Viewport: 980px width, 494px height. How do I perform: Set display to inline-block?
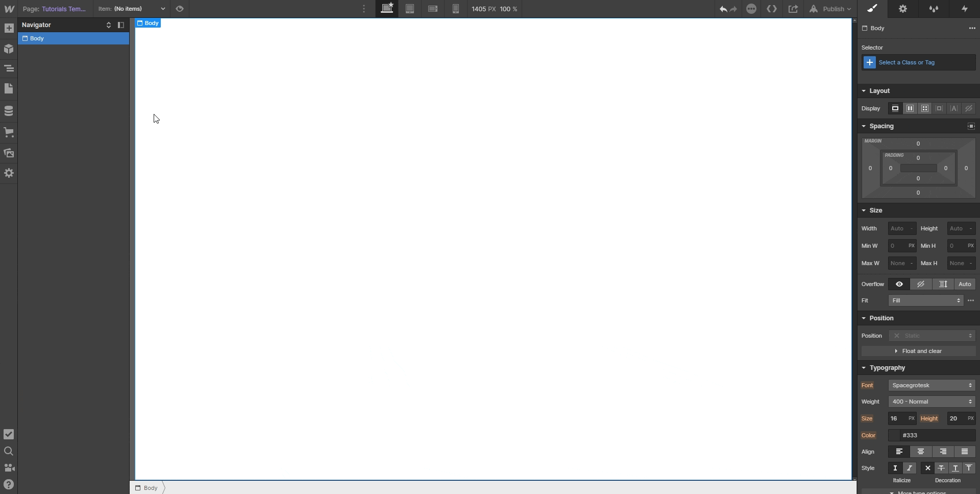939,108
